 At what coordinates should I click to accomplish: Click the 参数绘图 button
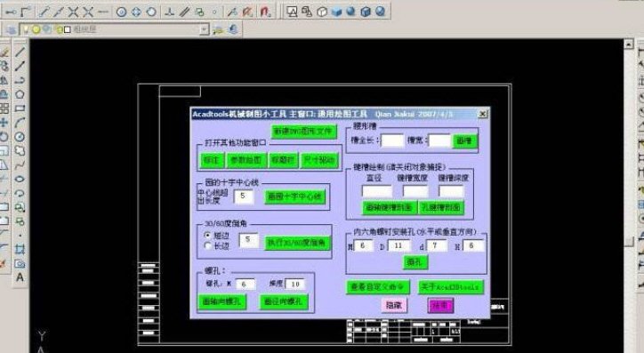pyautogui.click(x=246, y=160)
